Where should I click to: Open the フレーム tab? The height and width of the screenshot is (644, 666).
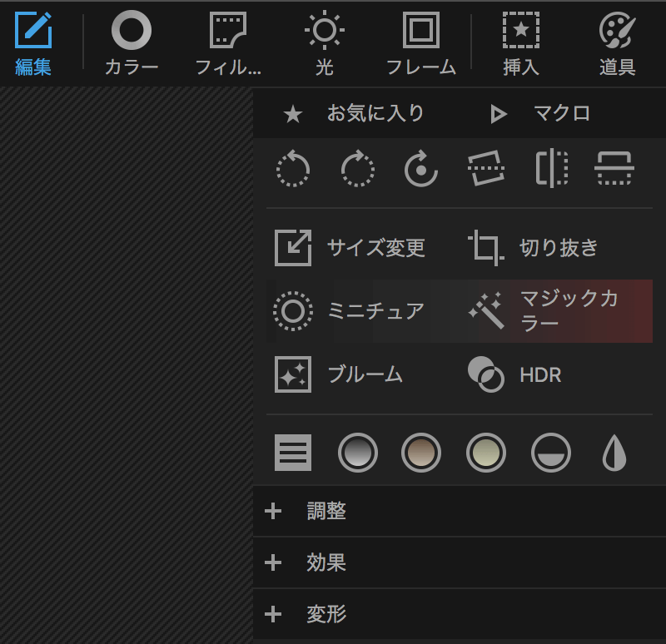click(421, 46)
